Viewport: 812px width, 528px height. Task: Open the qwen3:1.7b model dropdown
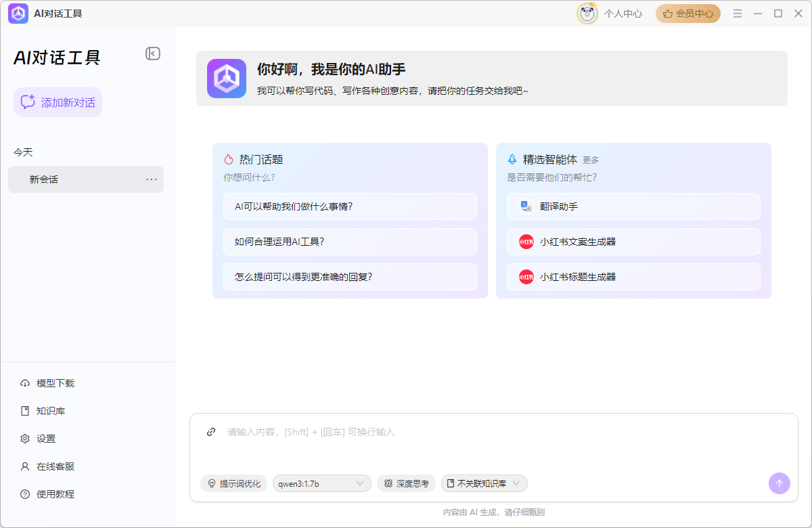tap(322, 483)
